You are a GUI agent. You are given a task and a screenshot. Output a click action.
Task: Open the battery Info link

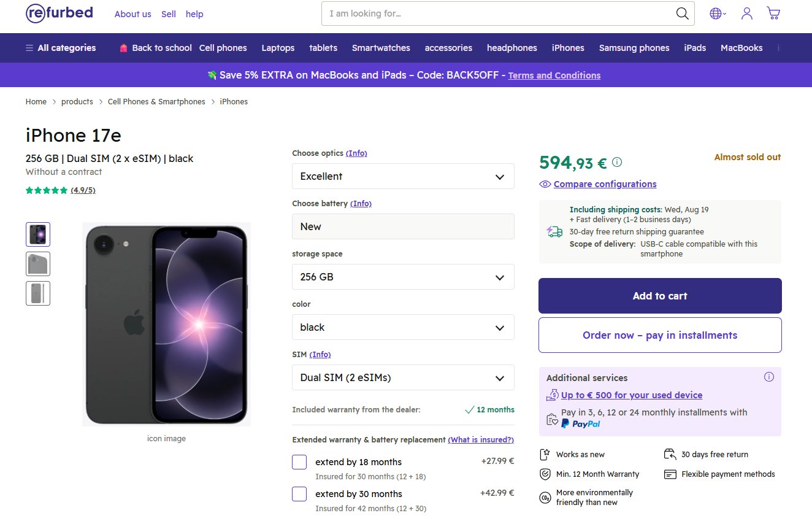pos(361,204)
